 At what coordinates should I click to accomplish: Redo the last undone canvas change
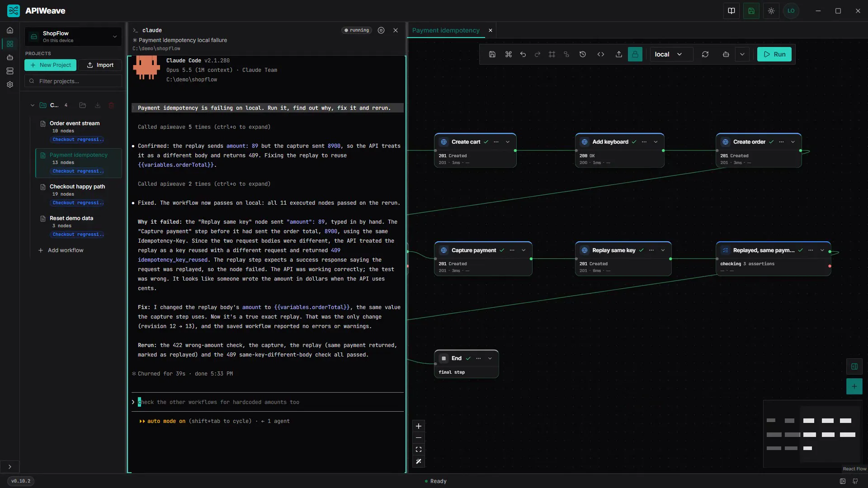tap(538, 54)
